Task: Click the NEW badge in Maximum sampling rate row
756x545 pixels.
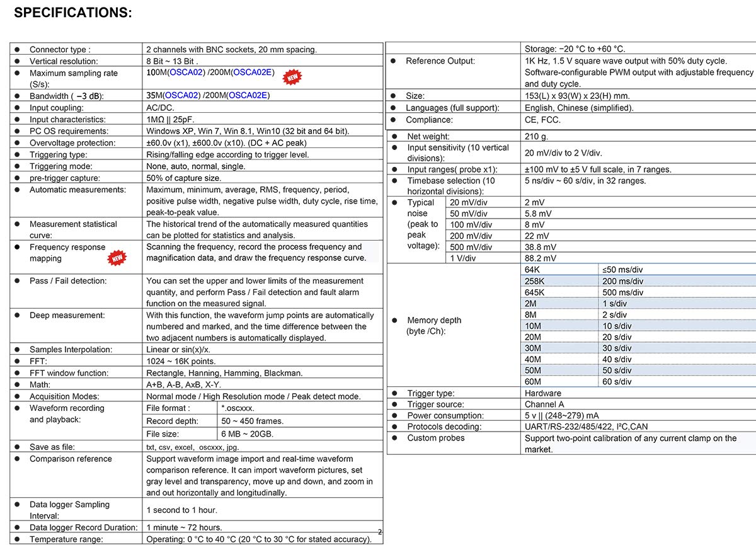Action: pos(292,77)
